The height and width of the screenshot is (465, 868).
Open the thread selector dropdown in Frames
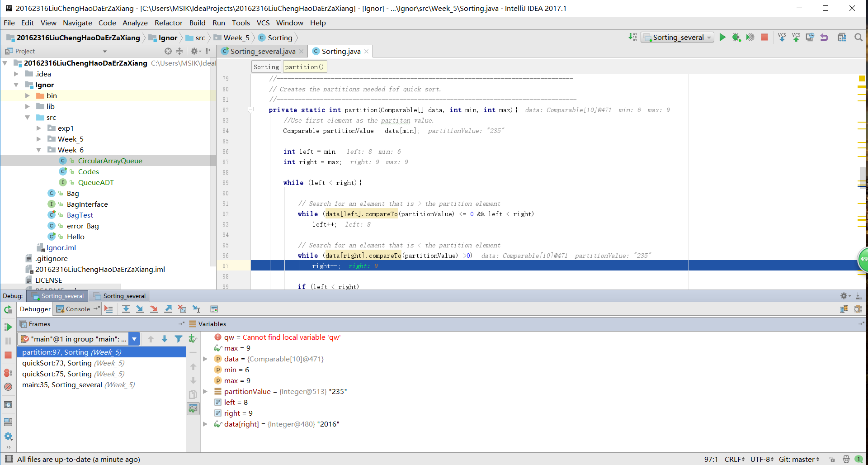click(134, 339)
